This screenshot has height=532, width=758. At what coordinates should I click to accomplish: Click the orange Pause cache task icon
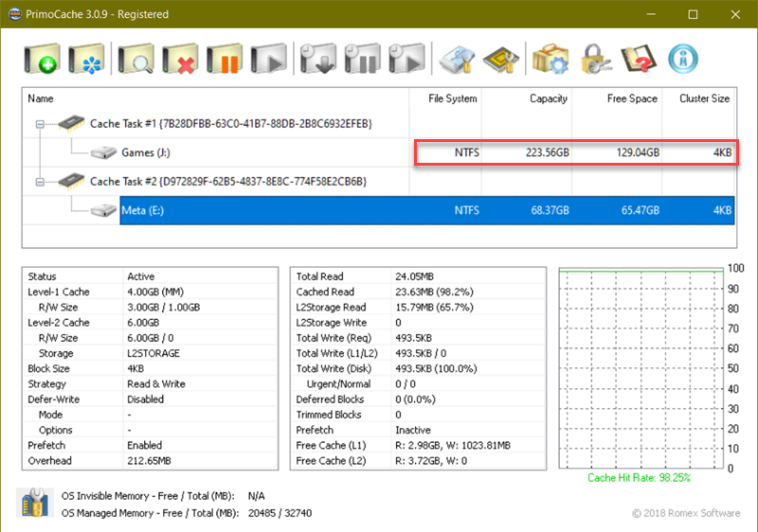[x=225, y=59]
